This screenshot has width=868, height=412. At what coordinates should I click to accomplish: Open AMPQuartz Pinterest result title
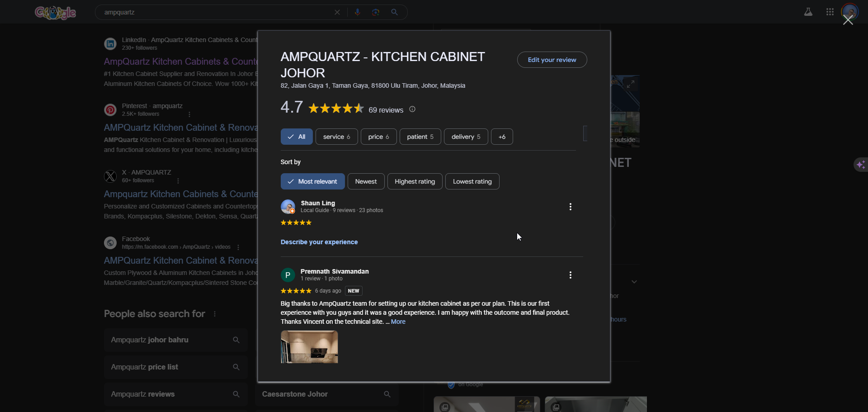[180, 128]
